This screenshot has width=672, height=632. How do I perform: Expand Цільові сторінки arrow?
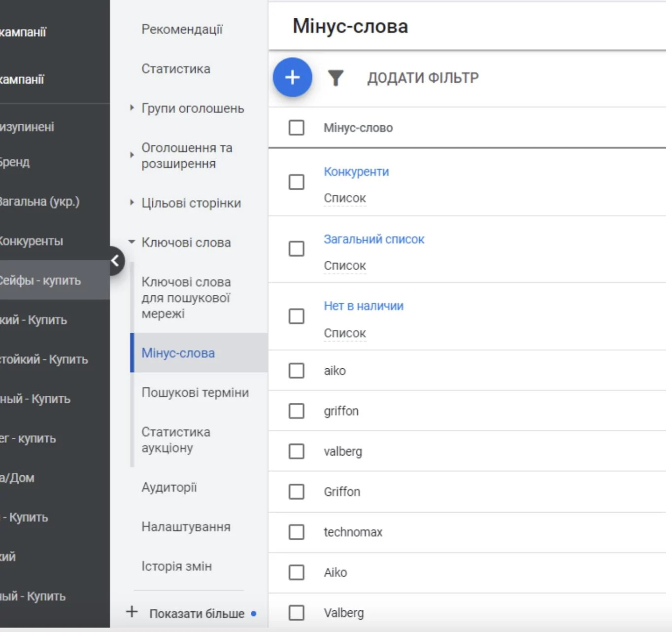132,202
